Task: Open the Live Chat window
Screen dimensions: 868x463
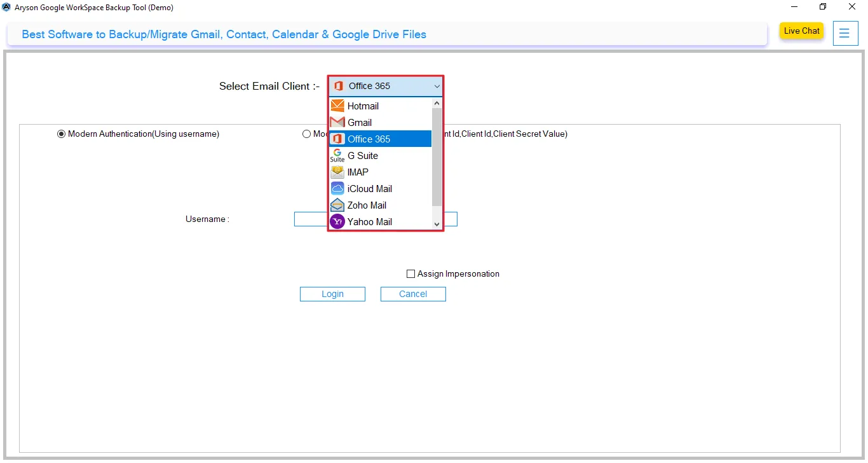Action: 801,30
